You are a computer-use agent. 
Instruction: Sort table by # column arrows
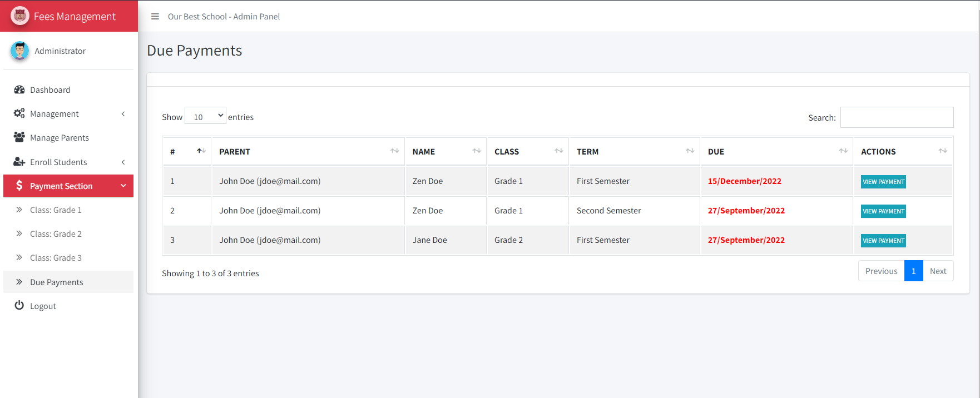coord(201,151)
